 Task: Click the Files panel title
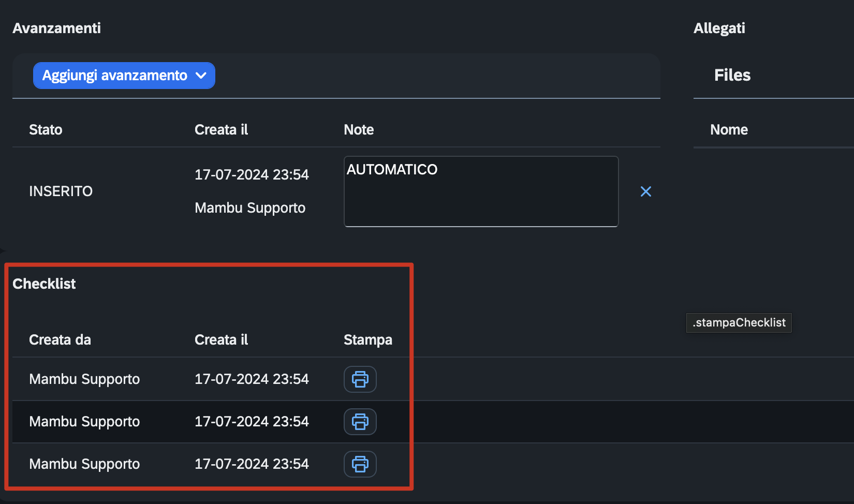click(x=732, y=75)
